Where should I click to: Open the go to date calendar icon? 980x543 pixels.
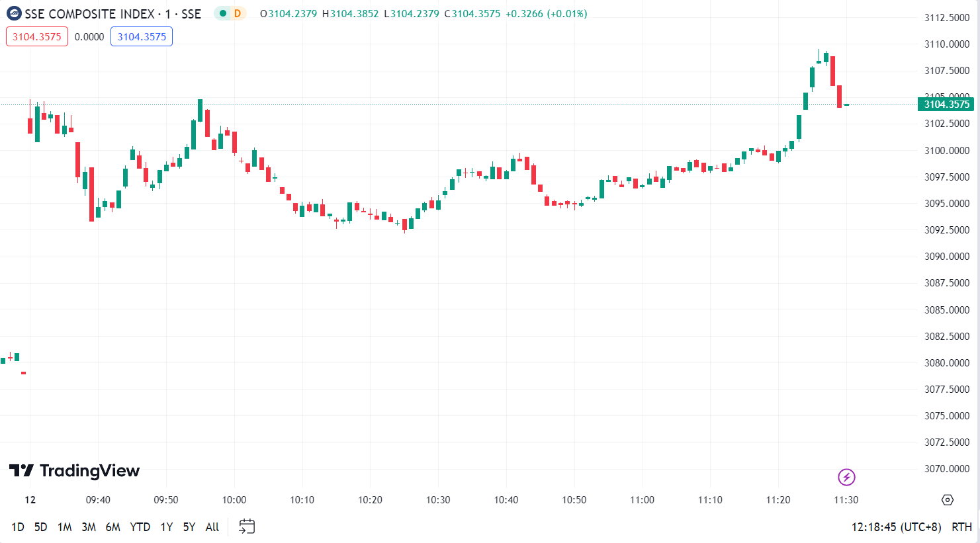point(247,526)
